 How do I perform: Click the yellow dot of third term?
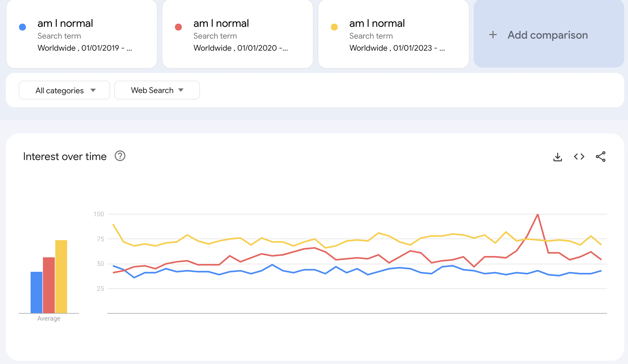334,27
